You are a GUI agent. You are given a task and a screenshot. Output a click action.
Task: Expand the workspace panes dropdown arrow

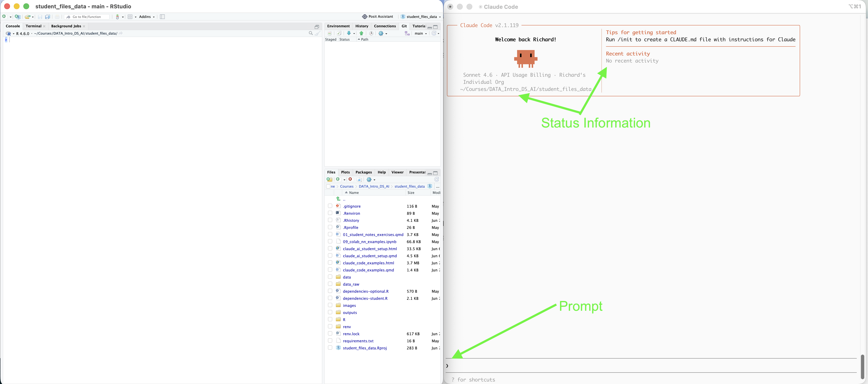(x=135, y=17)
